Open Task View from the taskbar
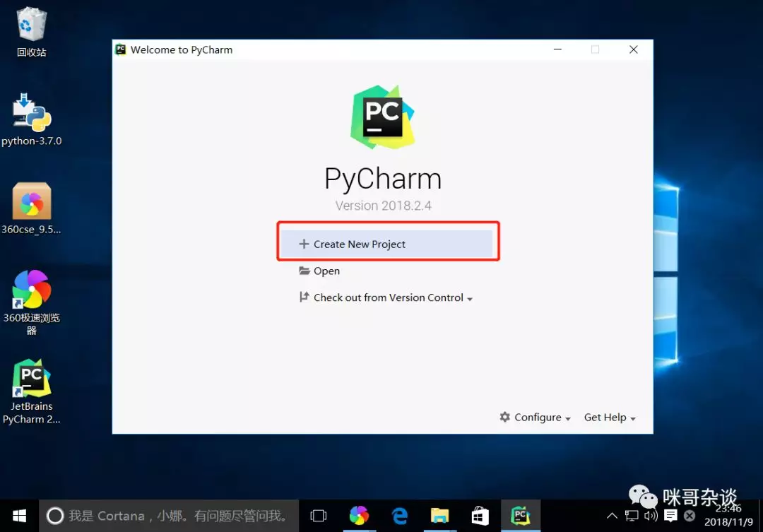This screenshot has width=763, height=532. (318, 516)
